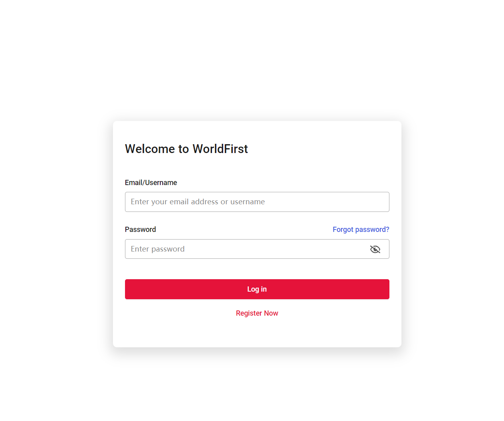Screen dimensions: 504x421
Task: Click the "Enter your email address" placeholder
Action: pyautogui.click(x=198, y=202)
